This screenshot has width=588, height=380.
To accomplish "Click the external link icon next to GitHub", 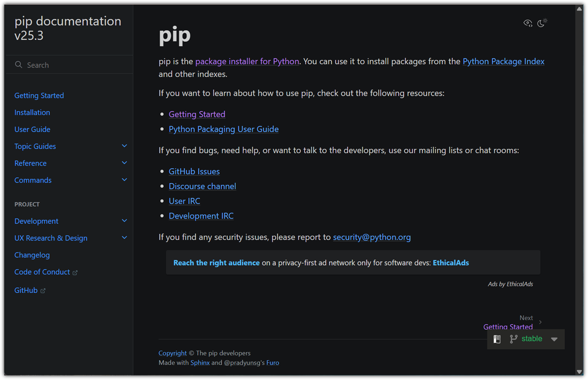I will [x=43, y=291].
